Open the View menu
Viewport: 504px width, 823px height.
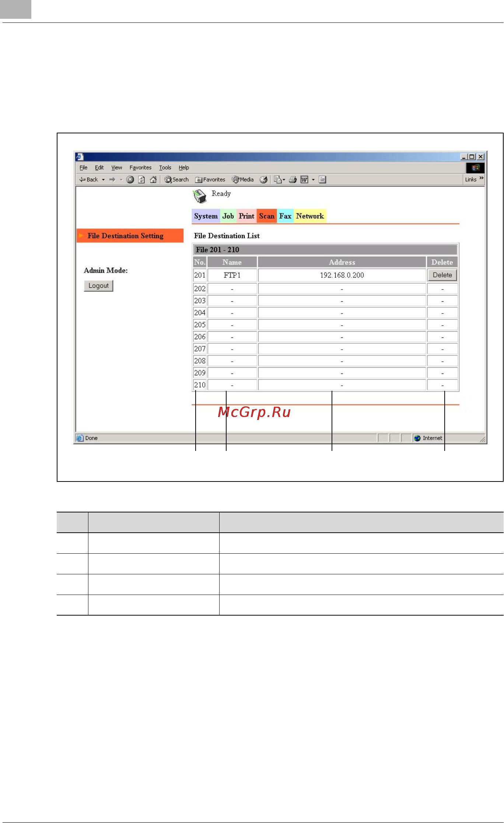click(117, 168)
